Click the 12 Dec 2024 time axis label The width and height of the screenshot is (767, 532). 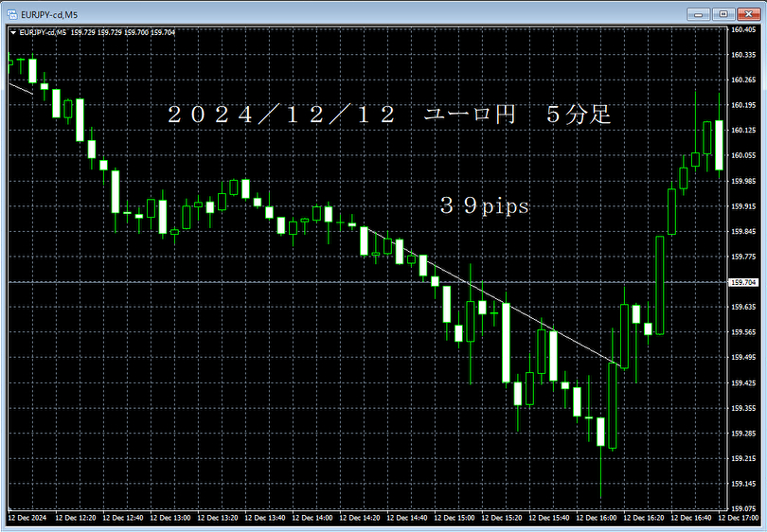coord(27,518)
